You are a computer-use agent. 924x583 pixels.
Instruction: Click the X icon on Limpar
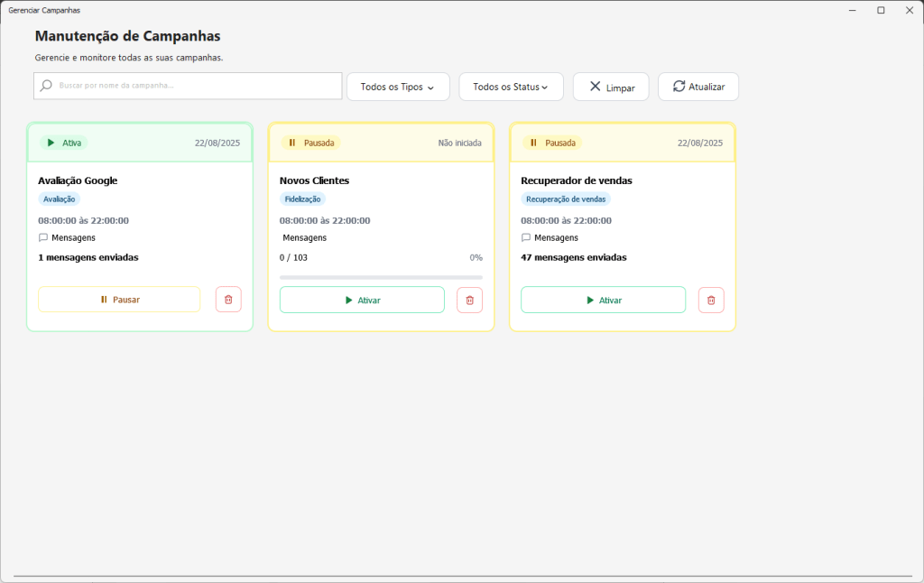coord(596,87)
